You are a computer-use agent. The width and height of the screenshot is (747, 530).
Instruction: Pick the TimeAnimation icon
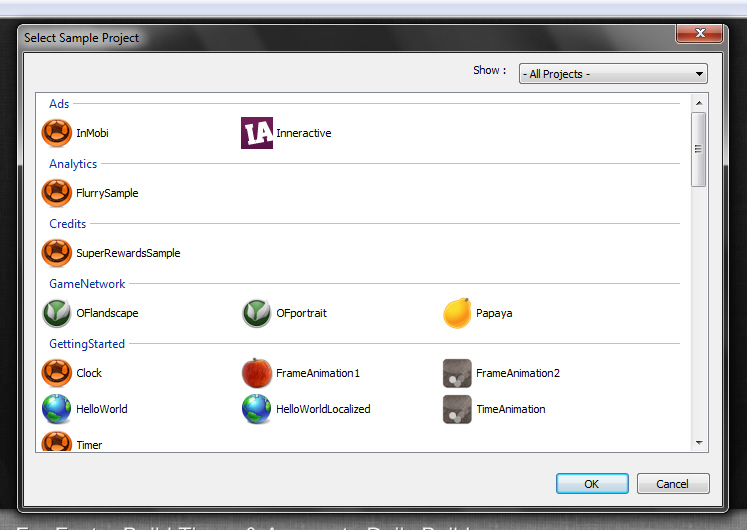tap(457, 409)
